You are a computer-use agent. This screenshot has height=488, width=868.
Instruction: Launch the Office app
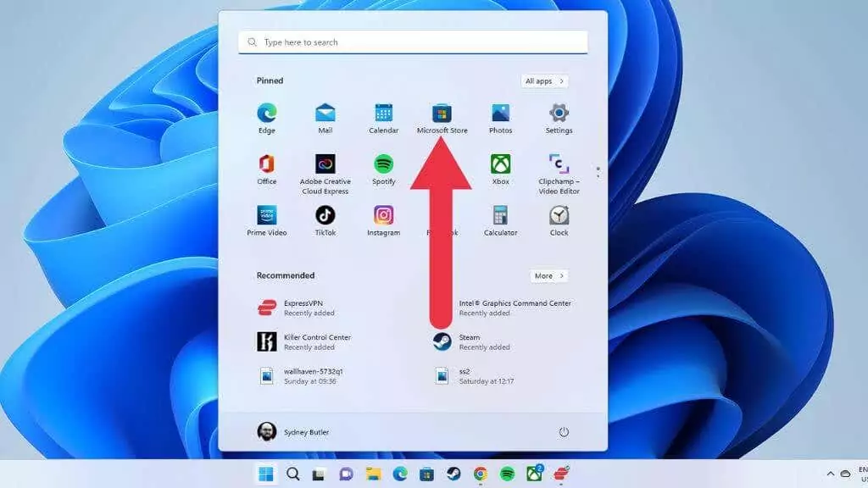[266, 169]
